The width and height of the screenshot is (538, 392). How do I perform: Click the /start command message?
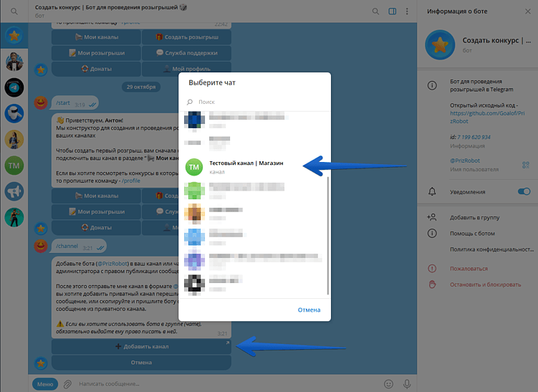(75, 103)
